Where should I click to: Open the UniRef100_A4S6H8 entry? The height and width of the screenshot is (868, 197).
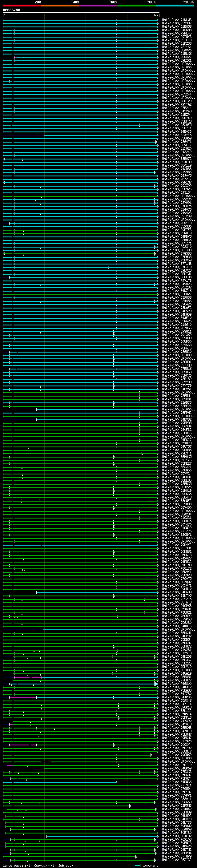click(176, 30)
